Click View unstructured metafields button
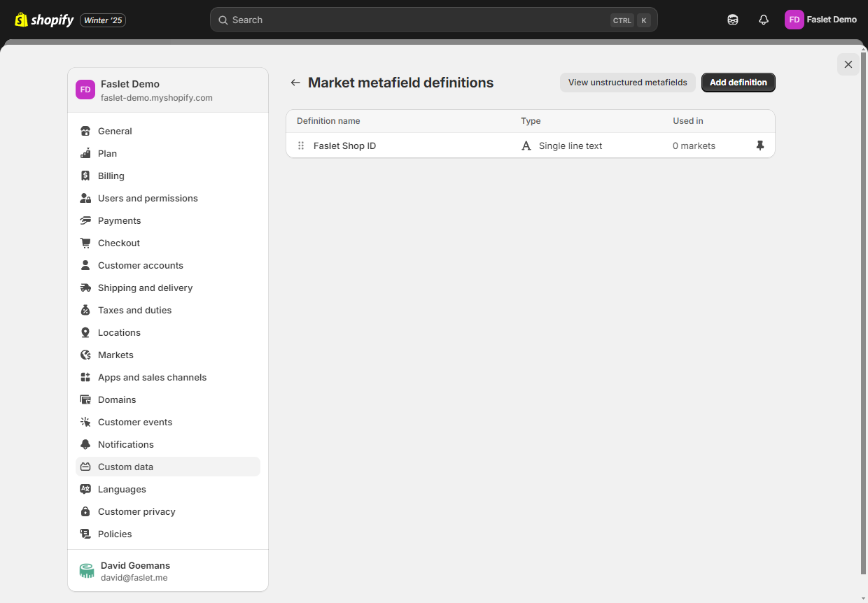 (x=628, y=83)
